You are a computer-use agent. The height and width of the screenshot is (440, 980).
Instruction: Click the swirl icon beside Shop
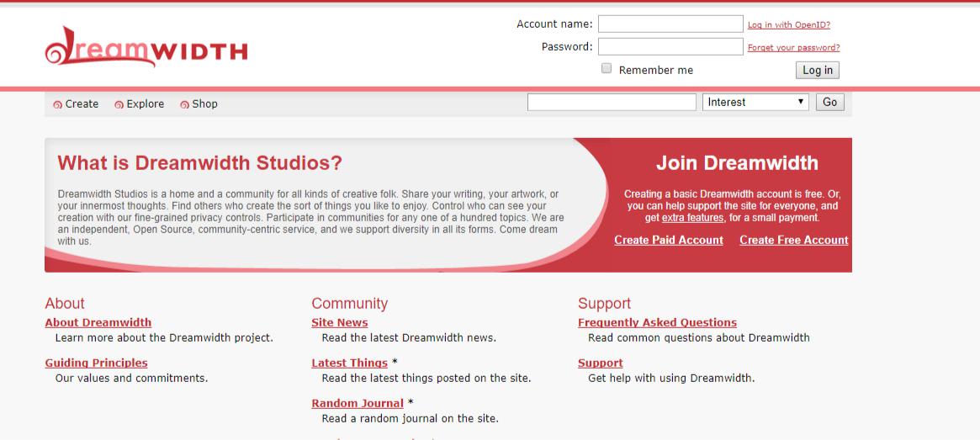coord(184,105)
